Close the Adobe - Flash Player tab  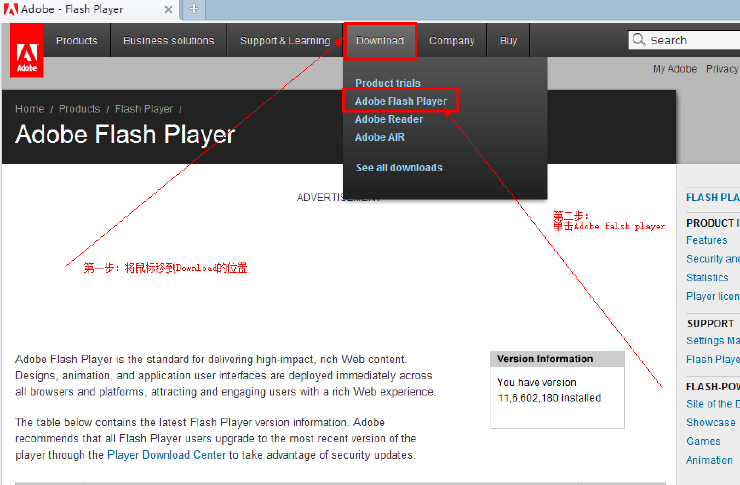[x=168, y=9]
